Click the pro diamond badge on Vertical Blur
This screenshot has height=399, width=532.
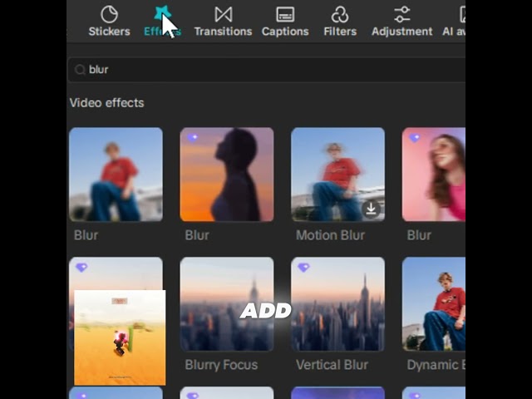pyautogui.click(x=303, y=268)
